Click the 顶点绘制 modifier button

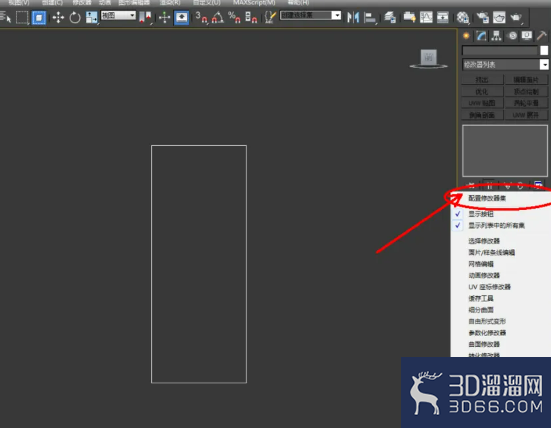pos(526,91)
